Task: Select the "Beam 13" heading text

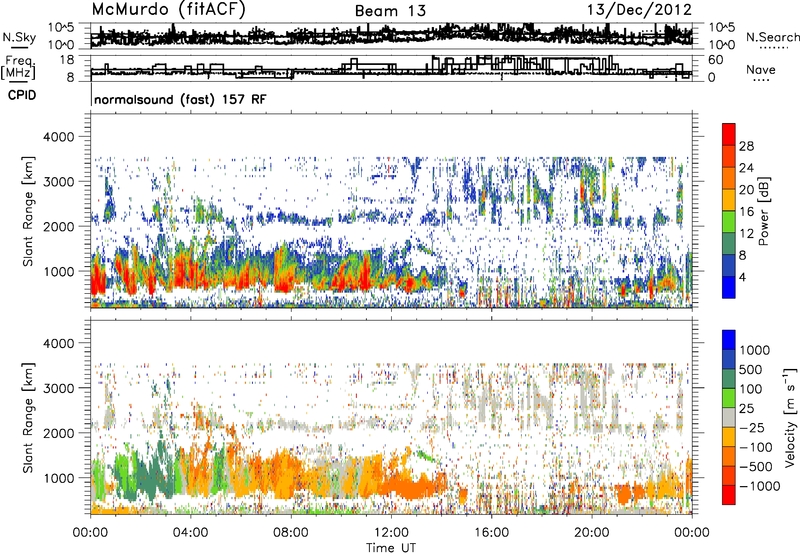Action: (x=390, y=11)
